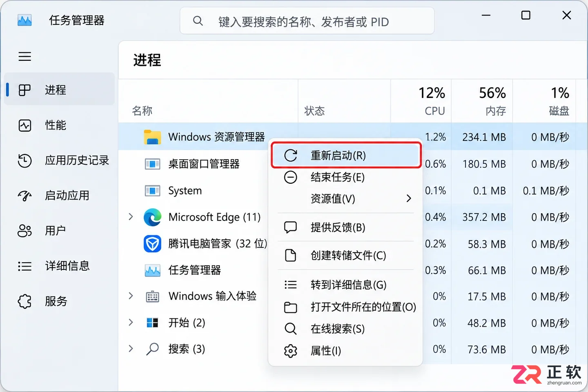Click the 357.2 MB memory value
Image resolution: width=588 pixels, height=392 pixels.
point(484,217)
